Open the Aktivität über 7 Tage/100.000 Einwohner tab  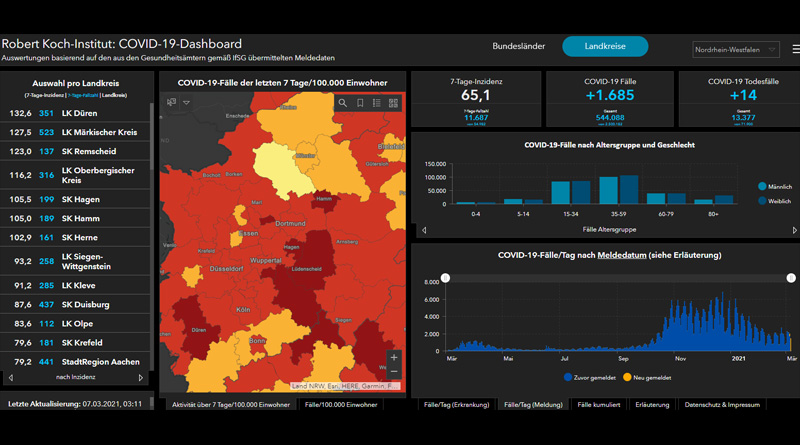pos(231,405)
